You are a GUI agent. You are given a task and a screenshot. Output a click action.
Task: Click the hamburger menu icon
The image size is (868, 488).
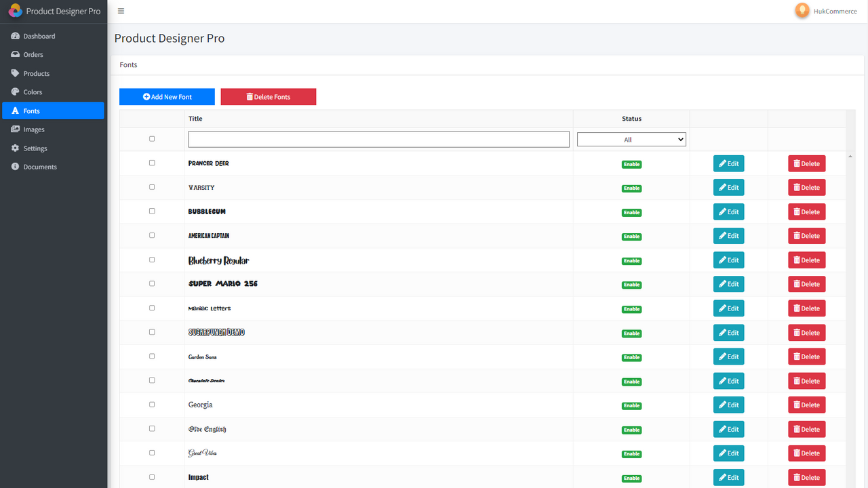[121, 11]
